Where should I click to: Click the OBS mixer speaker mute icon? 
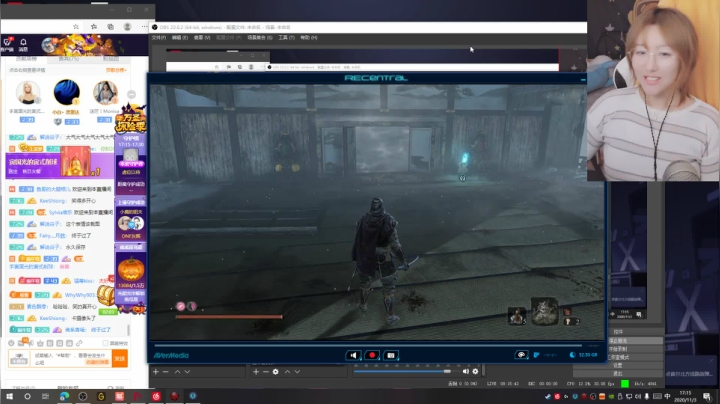tap(466, 371)
